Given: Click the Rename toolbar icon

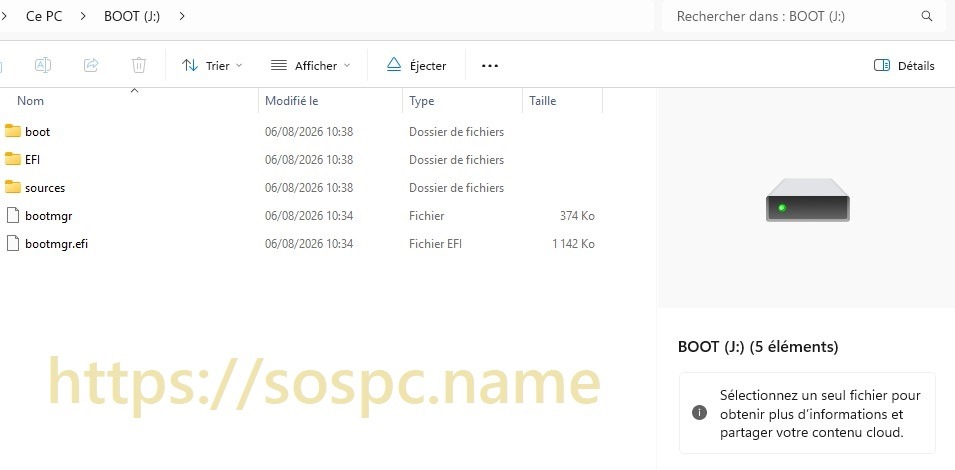Looking at the screenshot, I should [x=43, y=65].
